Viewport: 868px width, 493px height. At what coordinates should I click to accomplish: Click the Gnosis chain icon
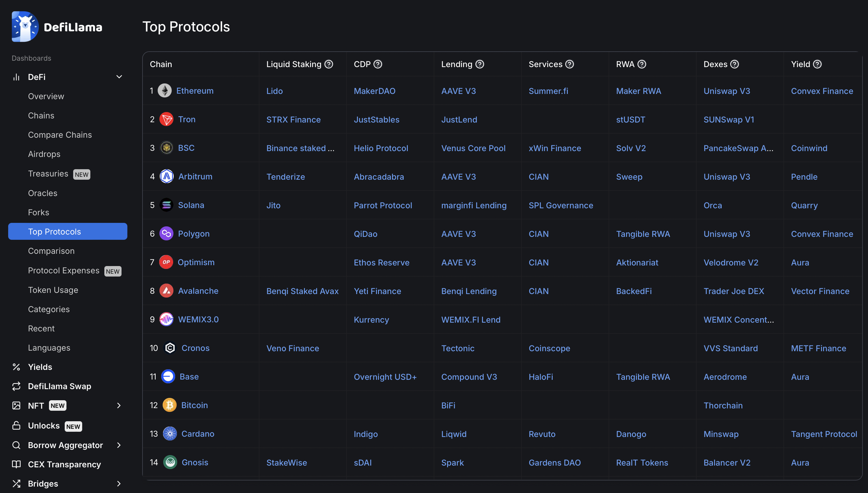click(170, 462)
